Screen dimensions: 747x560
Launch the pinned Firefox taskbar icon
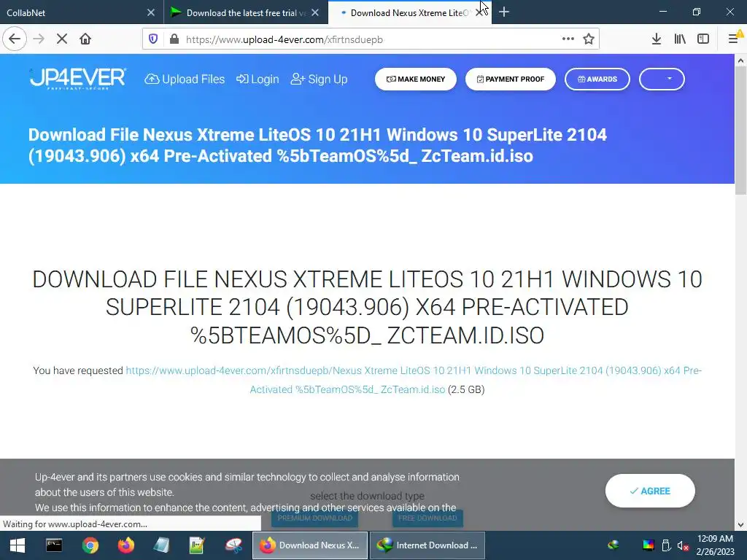(125, 545)
